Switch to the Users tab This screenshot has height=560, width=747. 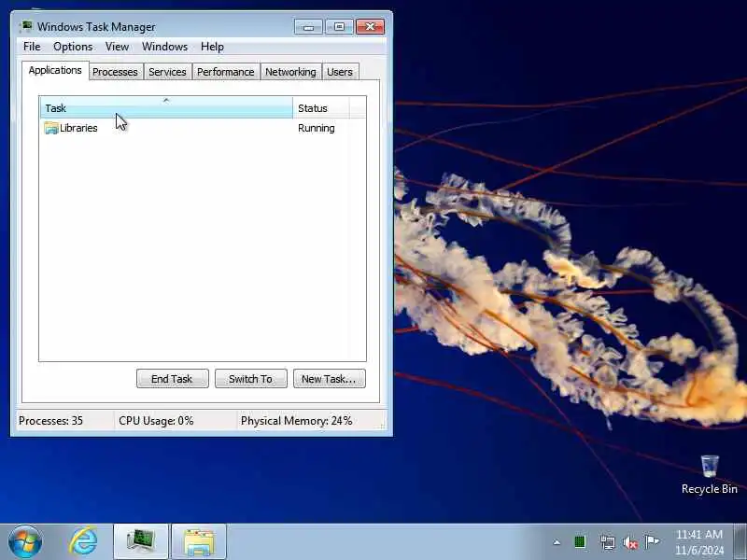point(340,72)
